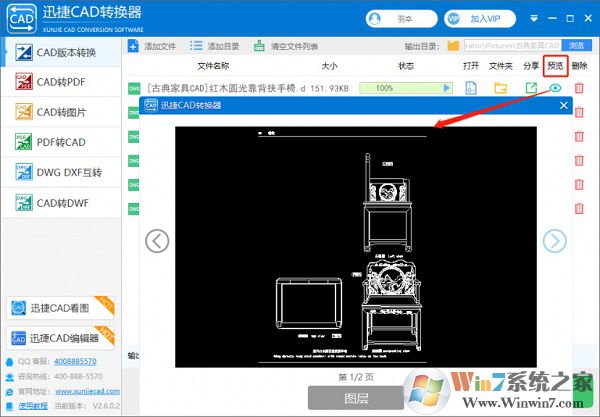Click the 预览 column header
The height and width of the screenshot is (417, 600).
555,66
